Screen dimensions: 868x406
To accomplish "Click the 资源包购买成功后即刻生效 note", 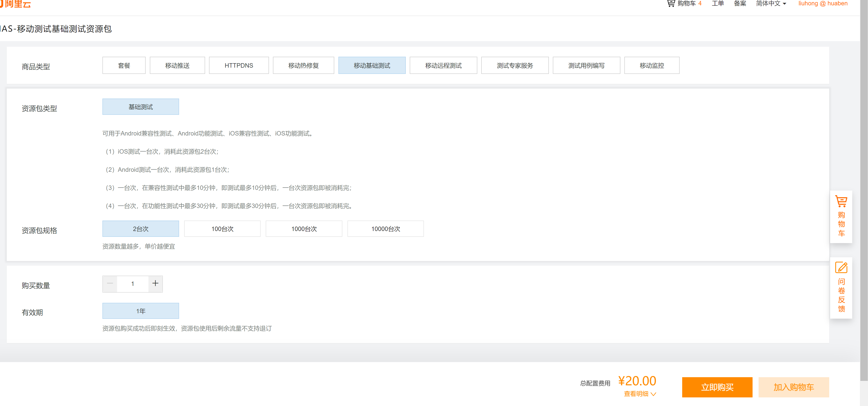I will pyautogui.click(x=187, y=328).
